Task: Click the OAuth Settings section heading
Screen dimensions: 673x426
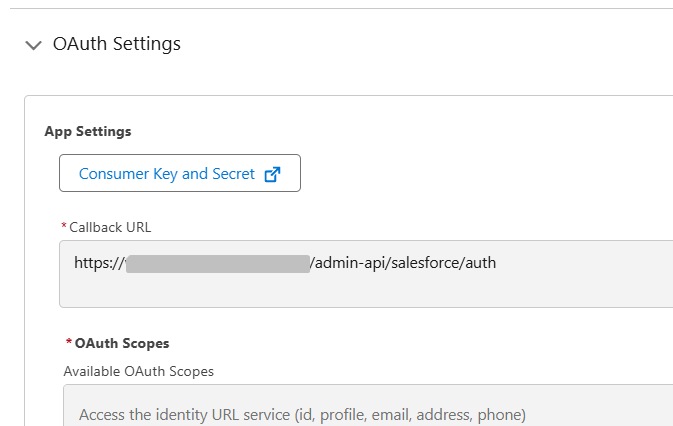Action: 116,44
